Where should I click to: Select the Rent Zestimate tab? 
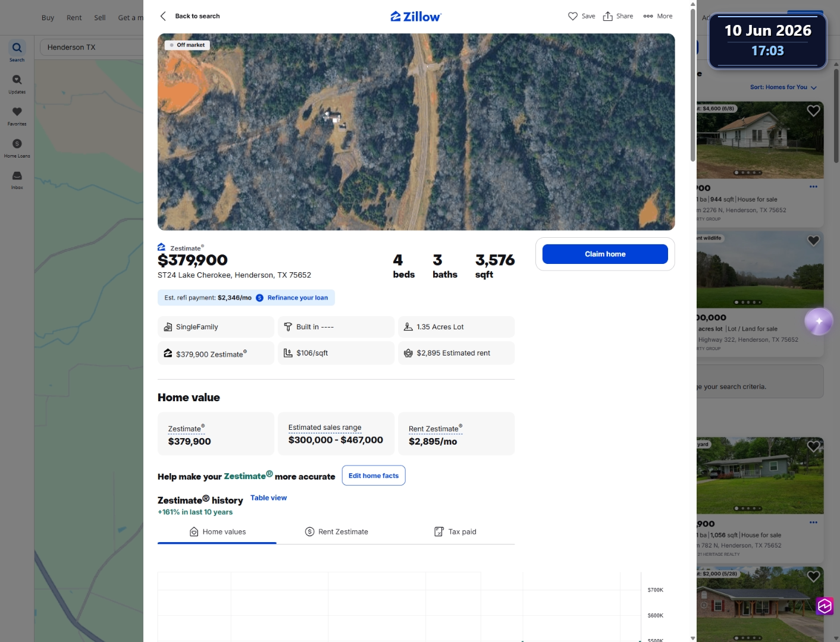pos(336,532)
